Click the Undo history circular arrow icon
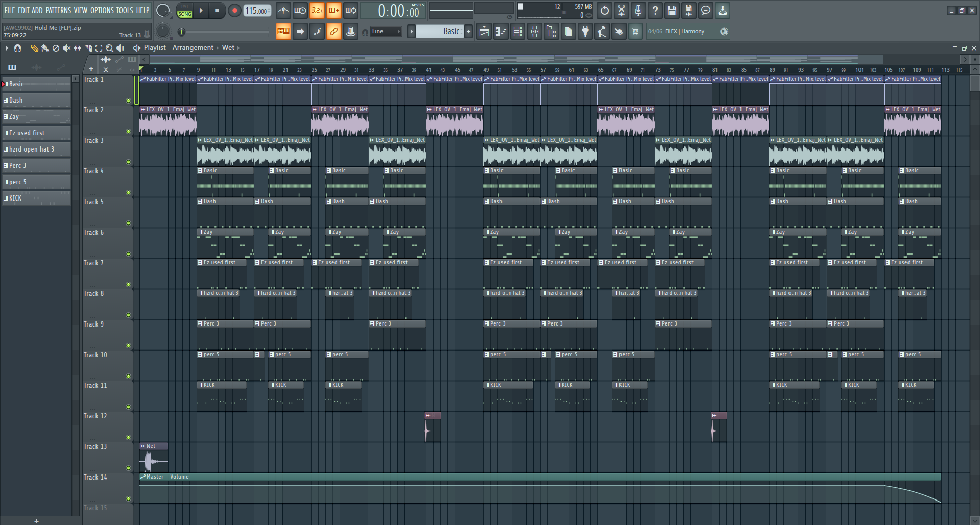 (604, 10)
